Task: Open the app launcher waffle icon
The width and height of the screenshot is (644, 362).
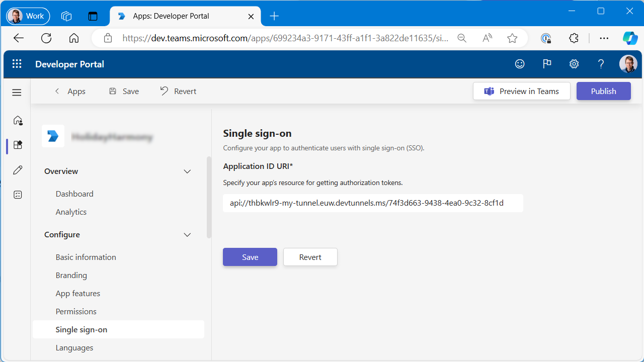Action: 17,64
